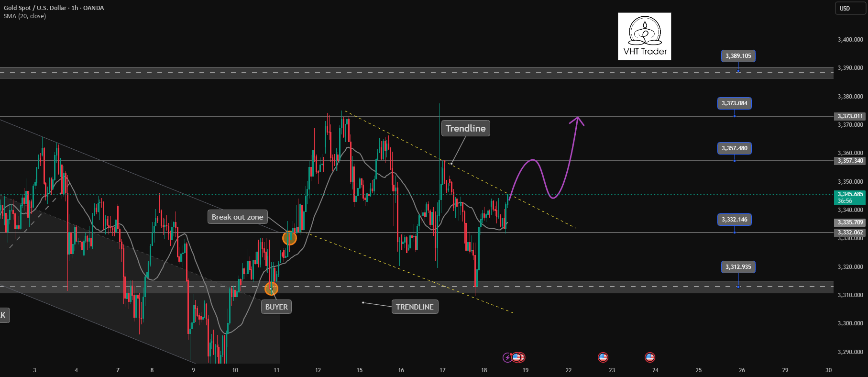The image size is (868, 377).
Task: Click the VHT Trader logo
Action: coord(644,36)
